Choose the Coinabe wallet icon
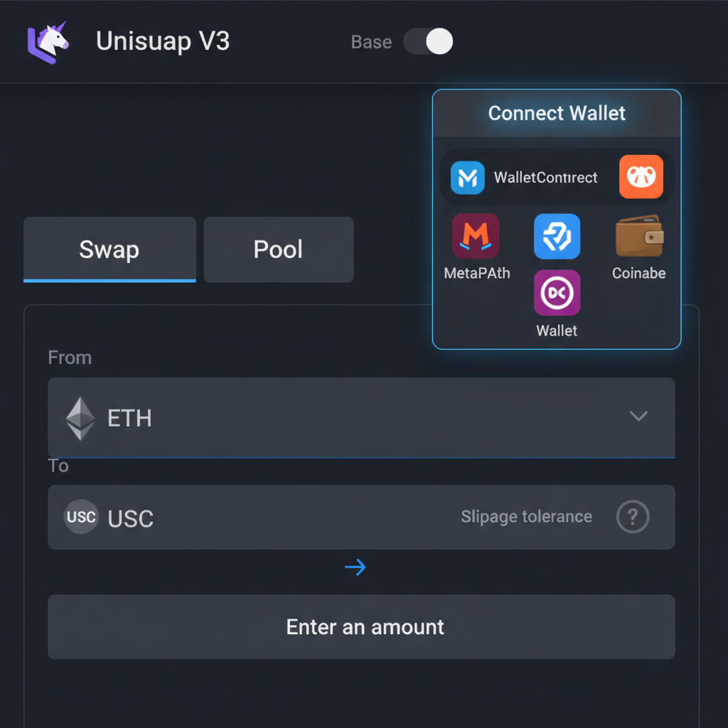This screenshot has height=728, width=728. (638, 236)
